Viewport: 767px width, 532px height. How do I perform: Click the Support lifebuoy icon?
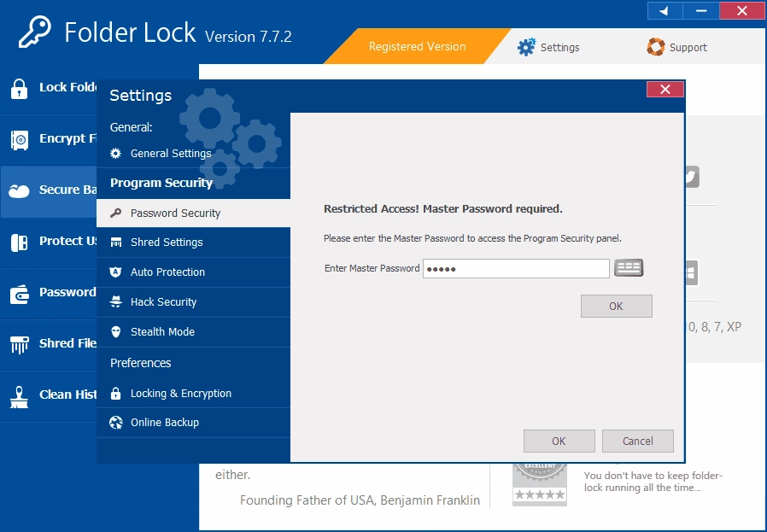coord(655,47)
